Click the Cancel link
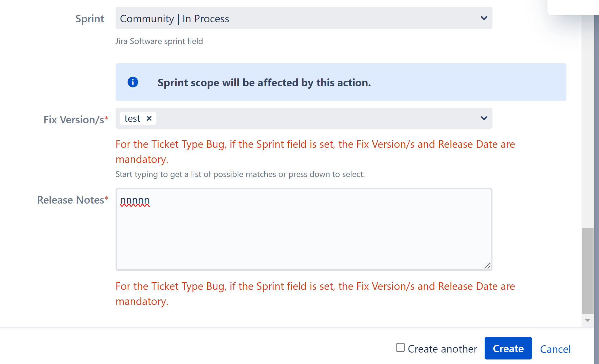599x364 pixels. coord(555,349)
